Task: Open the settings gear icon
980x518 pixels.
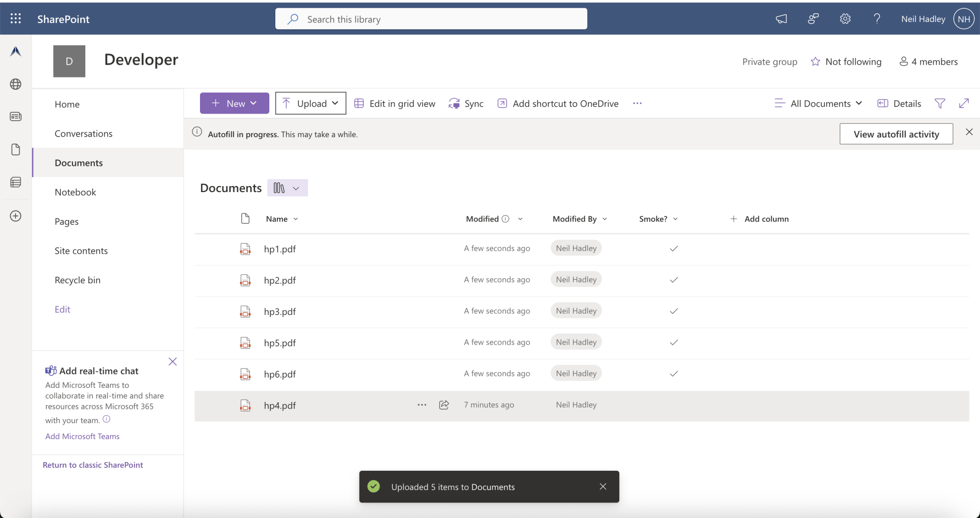Action: [x=845, y=19]
